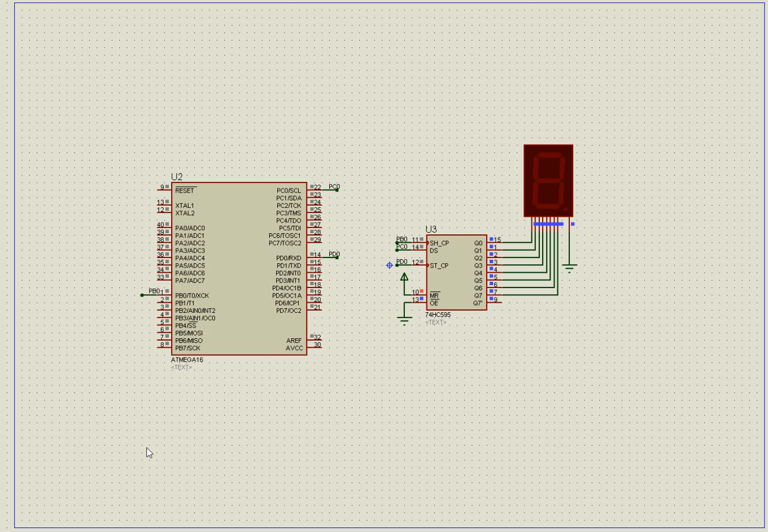768x532 pixels.
Task: Click the blue origin crosshair marker
Action: [390, 265]
